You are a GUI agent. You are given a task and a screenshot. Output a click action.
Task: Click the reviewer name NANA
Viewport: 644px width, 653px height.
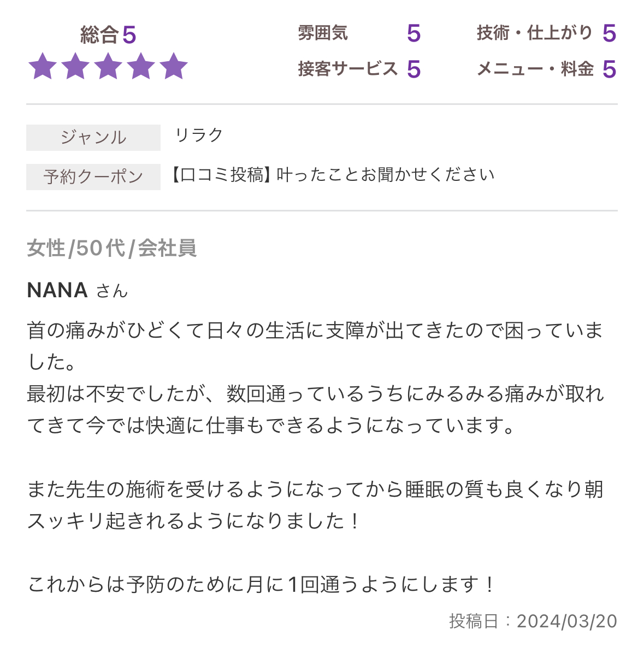click(x=57, y=290)
